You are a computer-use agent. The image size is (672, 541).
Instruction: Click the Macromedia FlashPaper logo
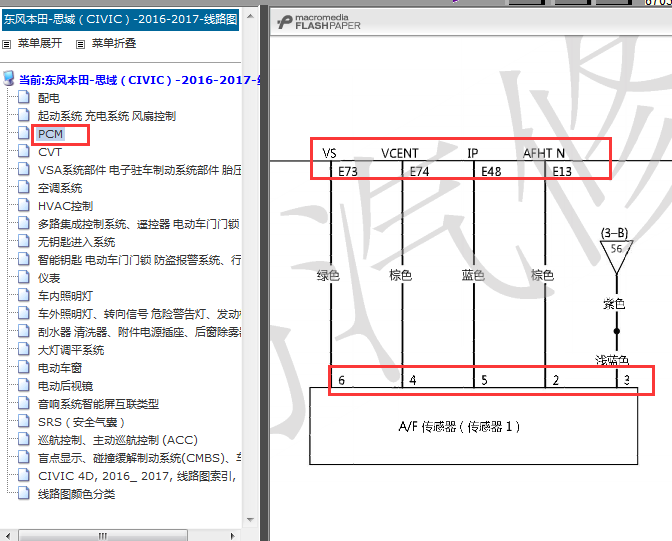(x=319, y=22)
